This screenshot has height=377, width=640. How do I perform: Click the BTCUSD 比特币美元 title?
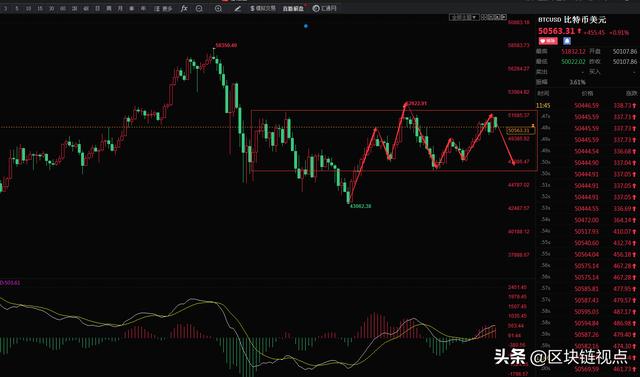click(x=572, y=20)
